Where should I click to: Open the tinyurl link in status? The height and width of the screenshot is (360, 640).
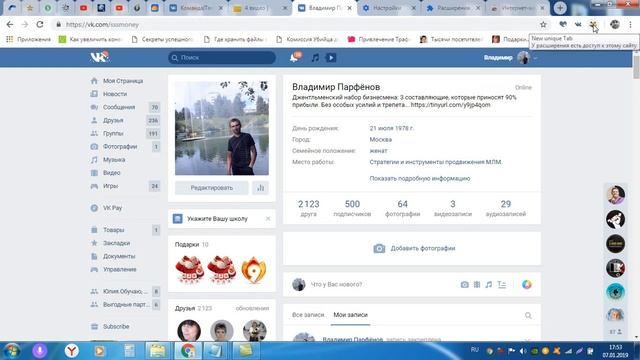coord(450,105)
